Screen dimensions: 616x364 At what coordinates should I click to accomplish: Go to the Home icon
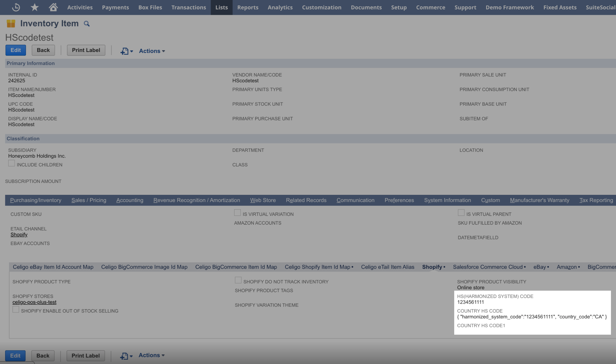point(53,7)
